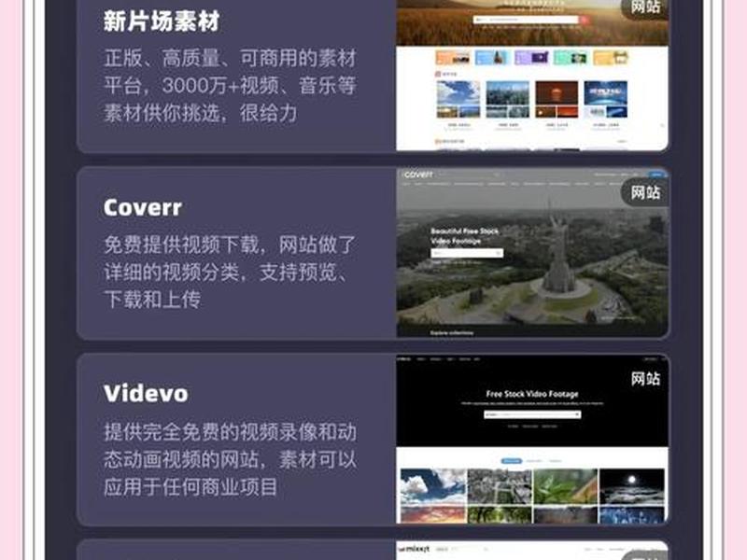Screen dimensions: 747x560
Task: Click the Coverr logo in its preview
Action: [417, 175]
